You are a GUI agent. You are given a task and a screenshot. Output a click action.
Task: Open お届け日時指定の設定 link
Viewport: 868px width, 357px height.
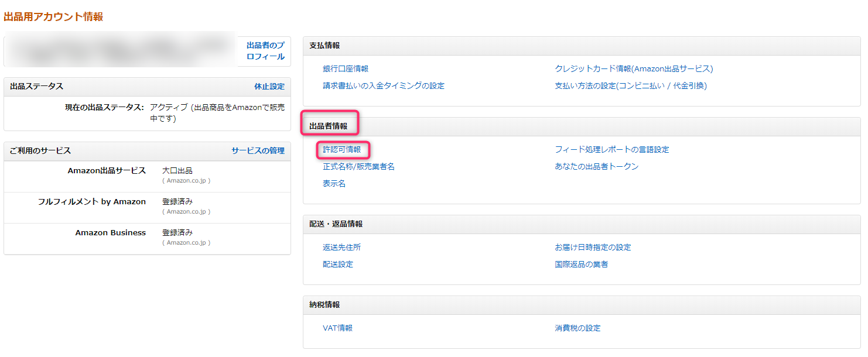593,248
